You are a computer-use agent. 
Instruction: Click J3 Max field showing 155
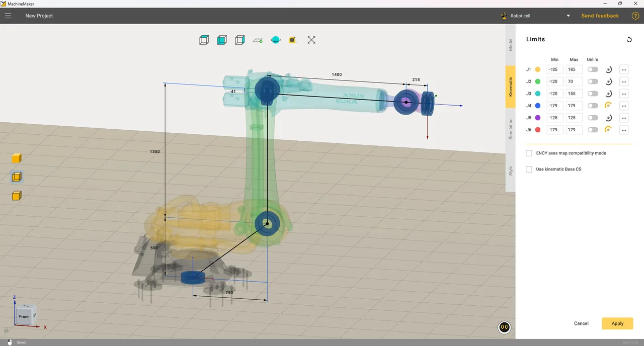click(x=574, y=94)
